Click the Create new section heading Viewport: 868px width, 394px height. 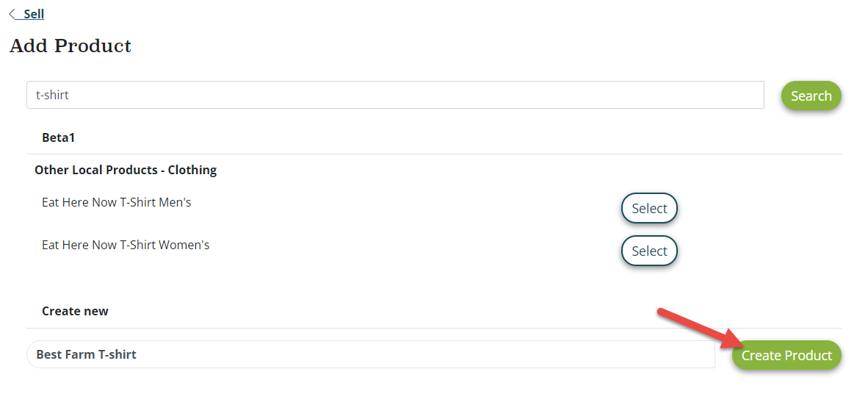pyautogui.click(x=75, y=311)
